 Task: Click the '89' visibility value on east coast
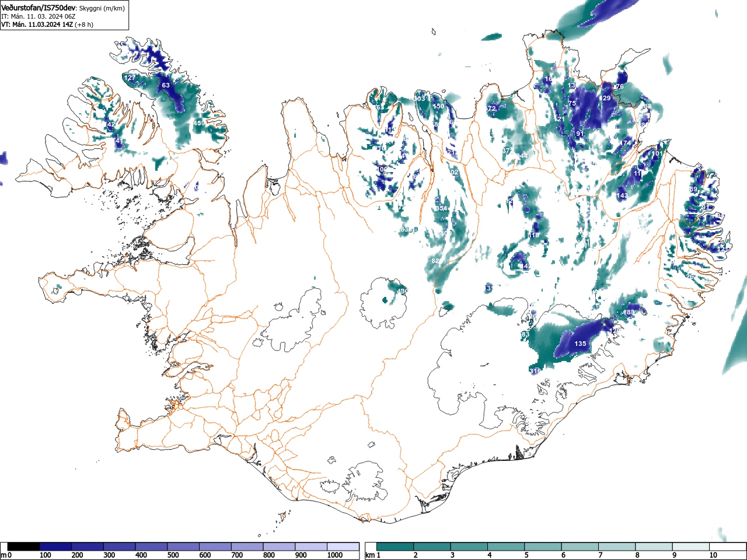pyautogui.click(x=693, y=190)
